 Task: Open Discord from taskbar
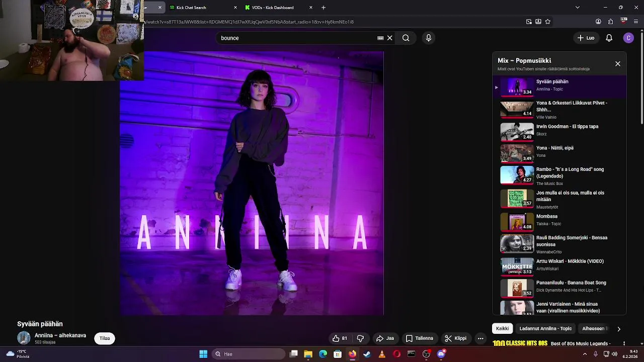(x=441, y=354)
